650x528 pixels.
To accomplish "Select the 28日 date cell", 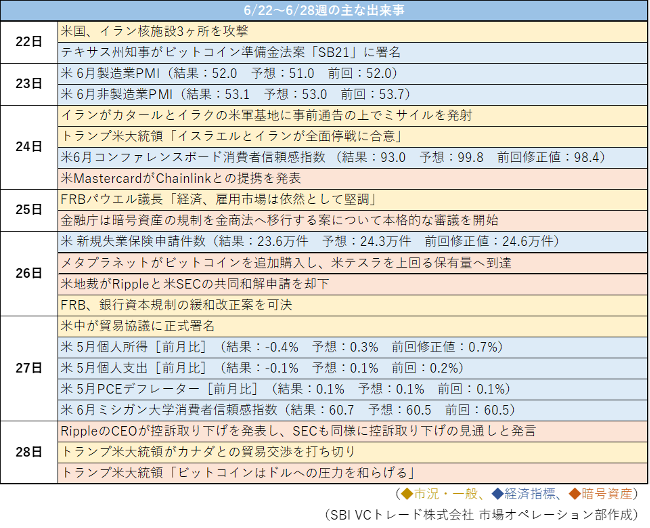I will click(29, 452).
